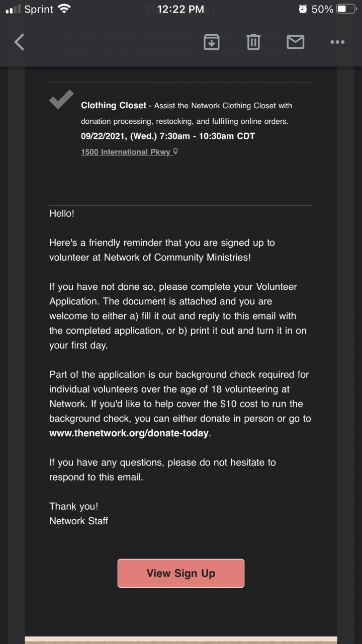
Task: Tap the Wi-Fi status icon
Action: pyautogui.click(x=64, y=9)
